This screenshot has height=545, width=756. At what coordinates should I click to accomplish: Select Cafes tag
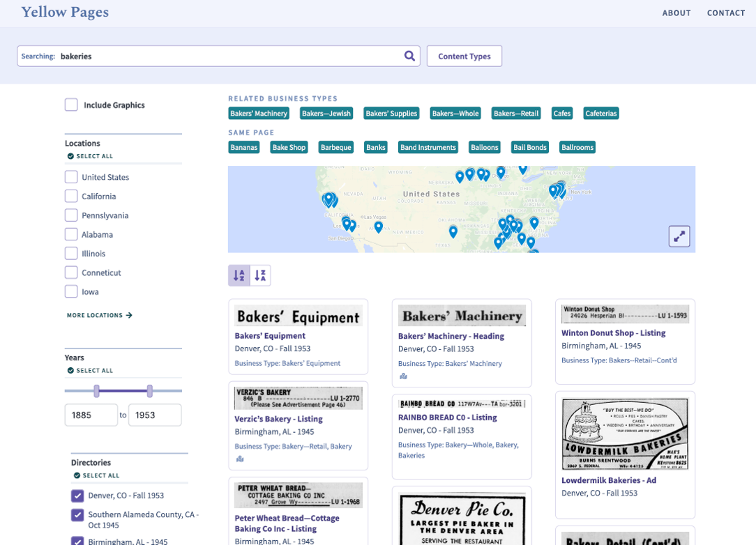[562, 113]
